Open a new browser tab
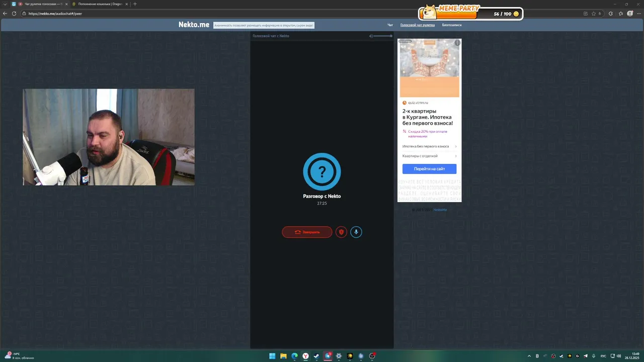Screen dimensions: 644x362 click(135, 4)
